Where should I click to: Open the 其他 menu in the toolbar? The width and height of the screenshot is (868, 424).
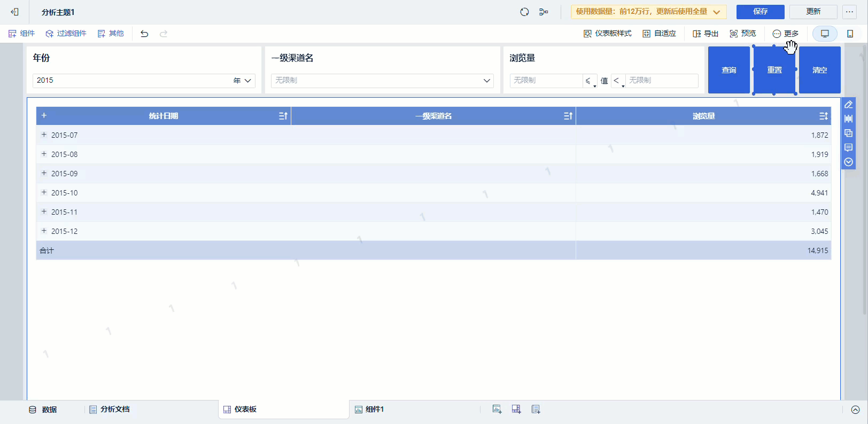111,34
